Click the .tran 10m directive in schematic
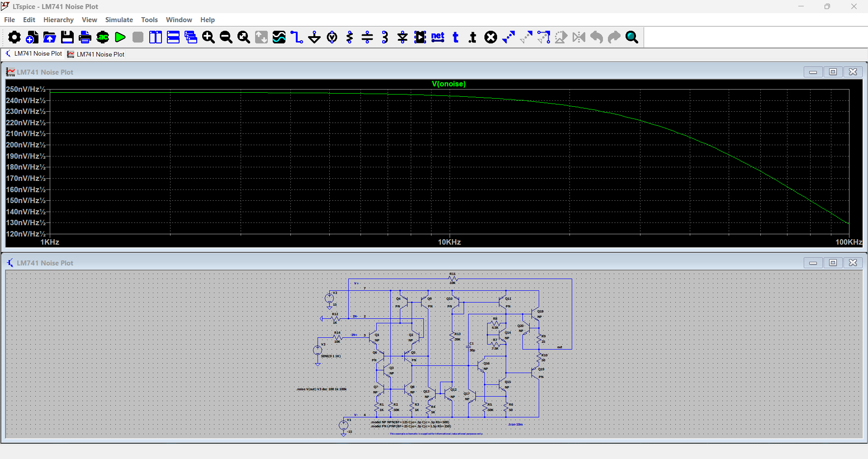 click(x=515, y=425)
